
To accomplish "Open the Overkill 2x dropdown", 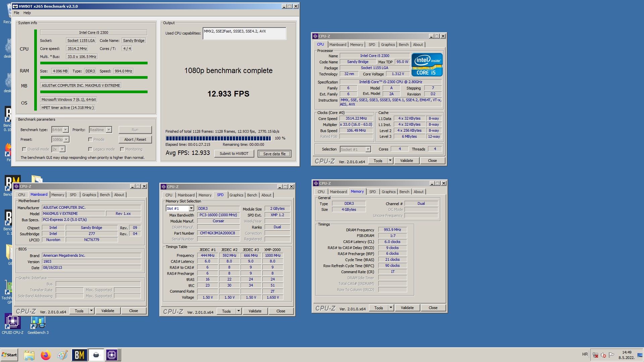I will coord(62,149).
